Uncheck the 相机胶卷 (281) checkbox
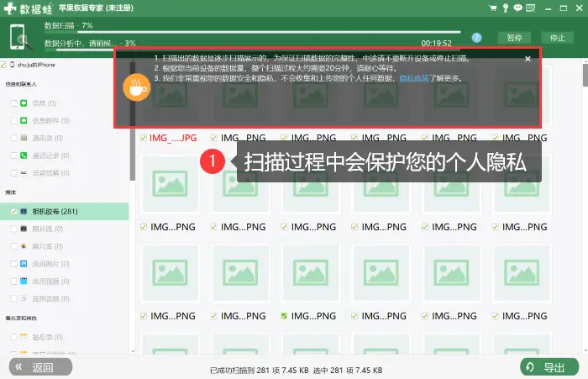 click(14, 212)
